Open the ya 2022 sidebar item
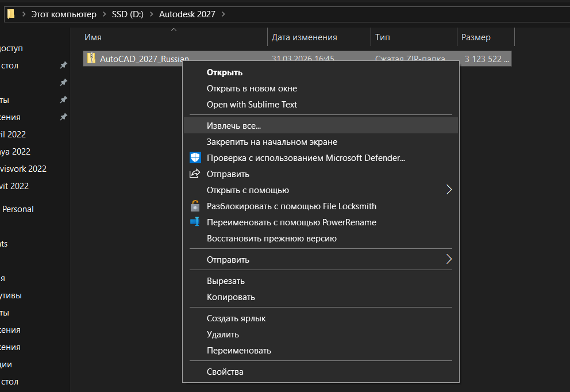Viewport: 570px width, 392px height. click(16, 151)
